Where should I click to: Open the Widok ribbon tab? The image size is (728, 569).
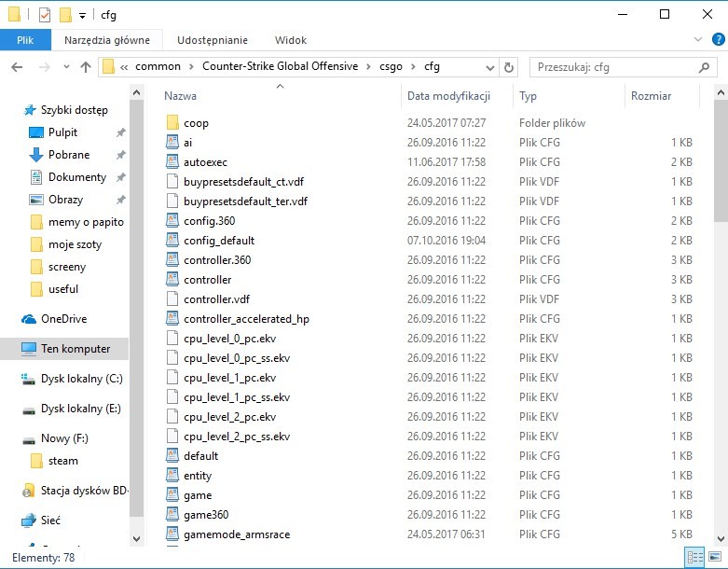coord(291,40)
